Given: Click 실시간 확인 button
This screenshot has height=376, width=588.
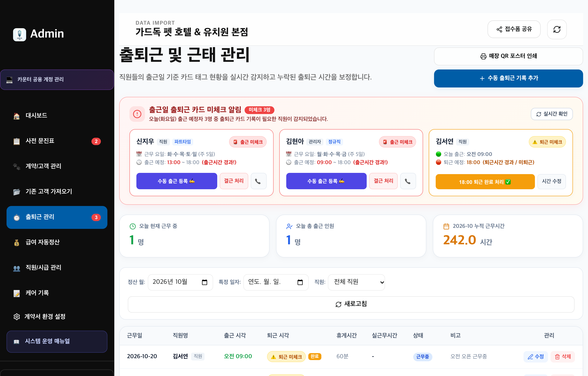Looking at the screenshot, I should (551, 114).
